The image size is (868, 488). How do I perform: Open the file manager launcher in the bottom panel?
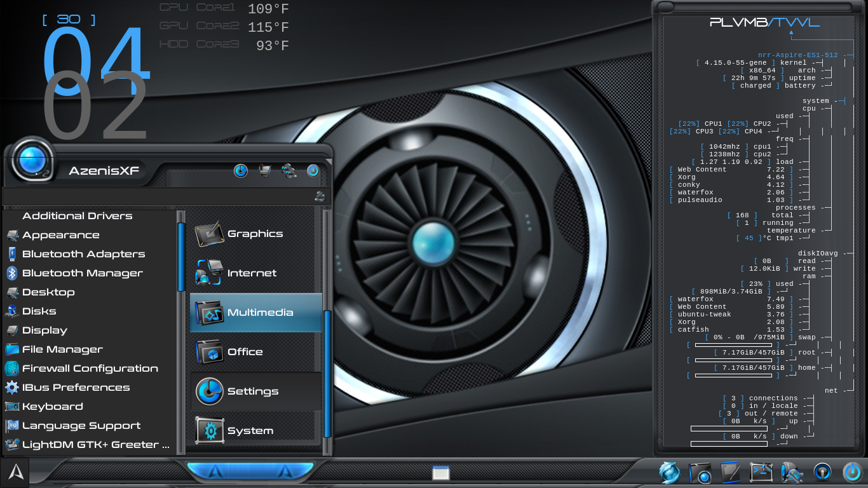pyautogui.click(x=700, y=473)
